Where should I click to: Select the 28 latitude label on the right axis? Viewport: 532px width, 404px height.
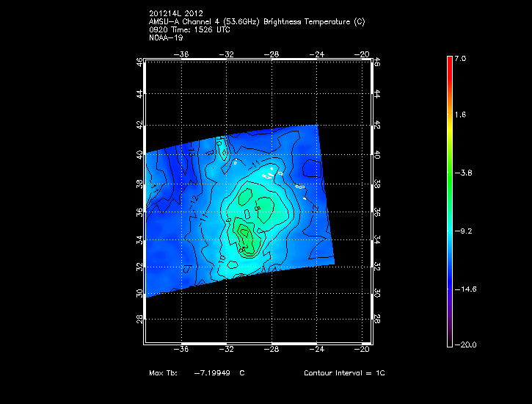tap(378, 320)
